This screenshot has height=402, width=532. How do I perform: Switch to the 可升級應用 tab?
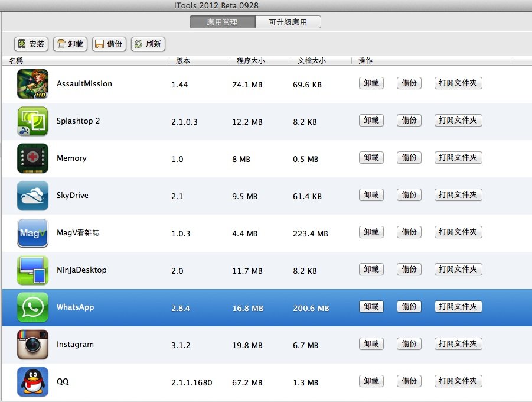tap(288, 22)
